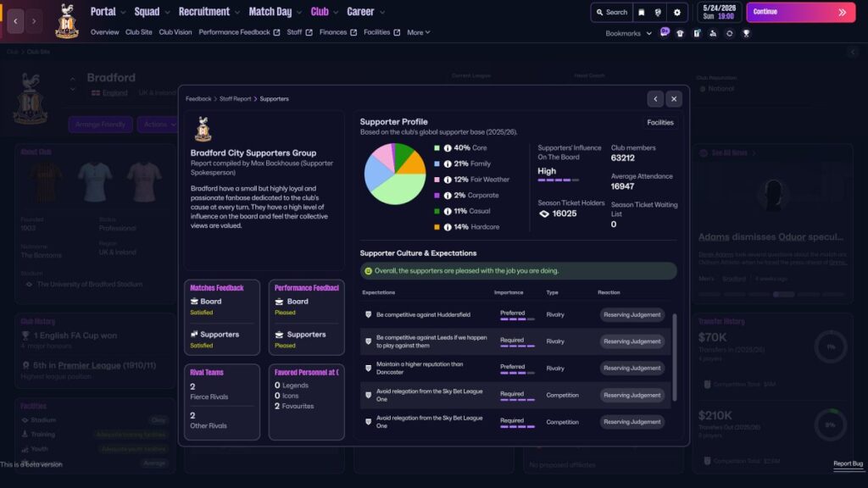The image size is (868, 488).
Task: Click the Report Bug link
Action: pyautogui.click(x=848, y=463)
